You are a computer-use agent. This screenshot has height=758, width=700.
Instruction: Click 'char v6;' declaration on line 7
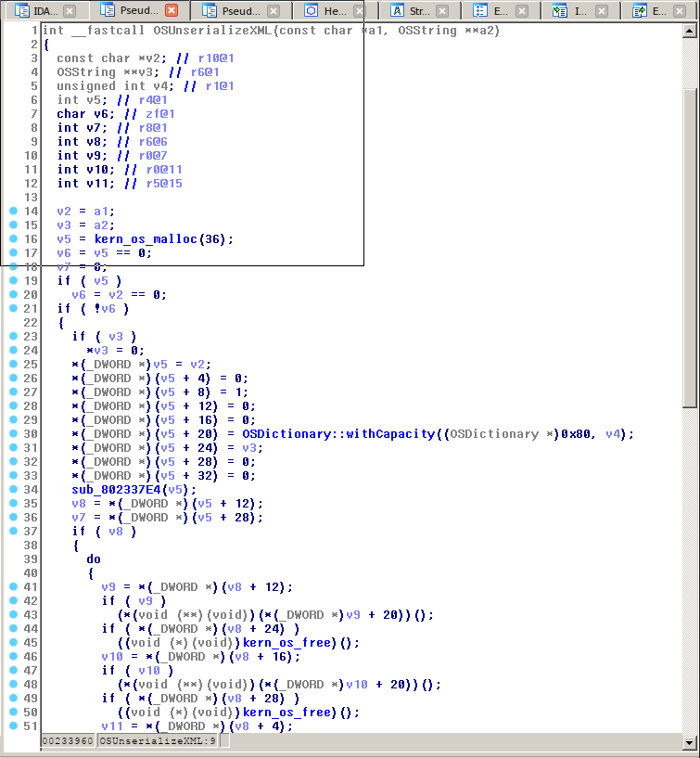(86, 114)
